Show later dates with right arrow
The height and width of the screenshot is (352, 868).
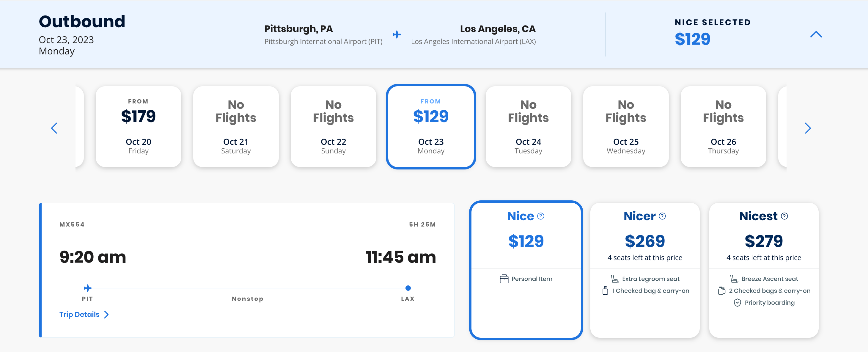point(807,128)
